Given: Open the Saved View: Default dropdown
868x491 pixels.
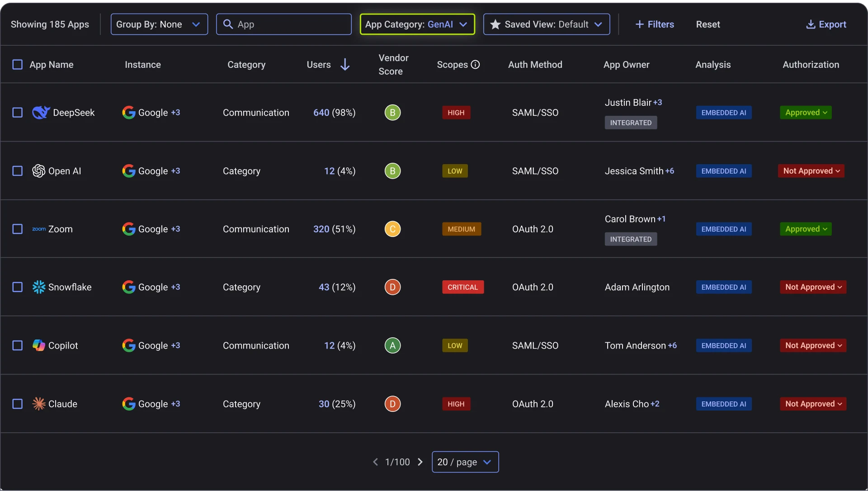Looking at the screenshot, I should pyautogui.click(x=547, y=24).
